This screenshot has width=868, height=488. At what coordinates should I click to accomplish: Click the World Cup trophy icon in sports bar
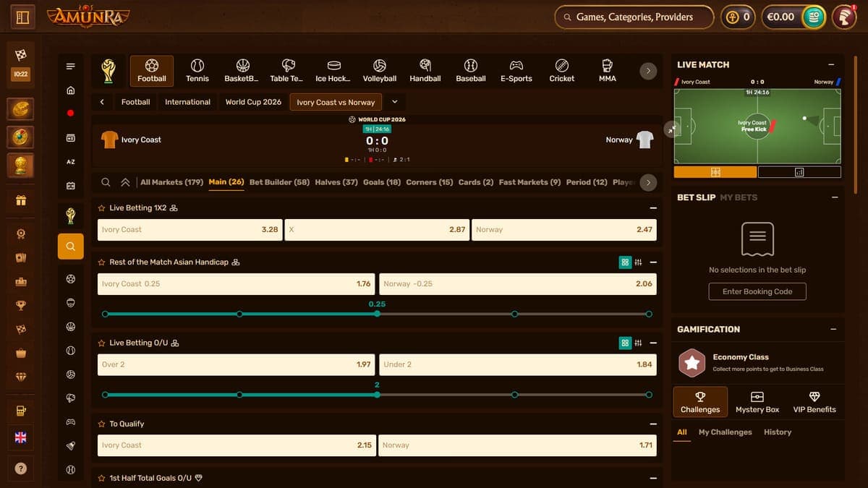click(x=108, y=70)
